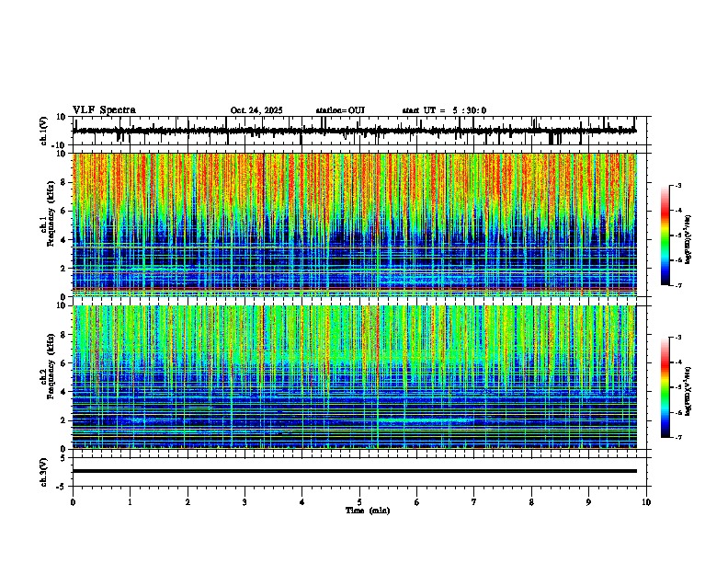Click the "Time (min)" x-axis label
728x563 pixels.
[x=368, y=511]
